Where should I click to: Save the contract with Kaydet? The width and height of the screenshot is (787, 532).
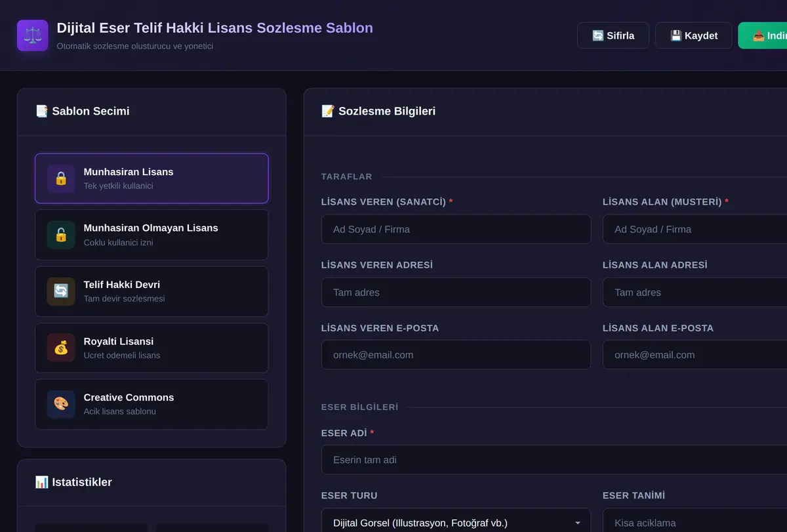click(694, 35)
